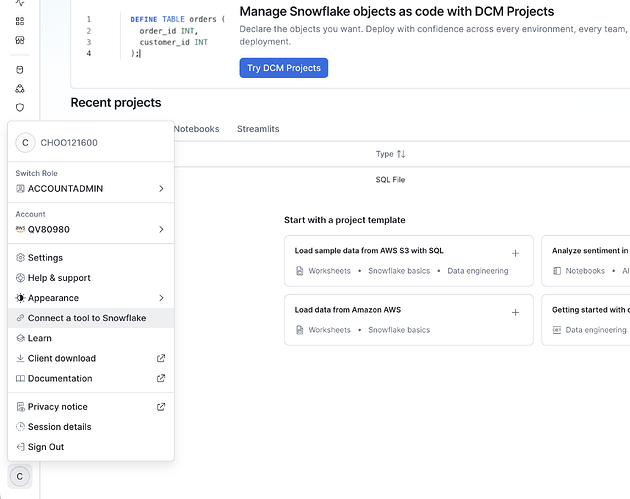The image size is (630, 499).
Task: Open the Load data from Amazon AWS card
Action: point(409,320)
